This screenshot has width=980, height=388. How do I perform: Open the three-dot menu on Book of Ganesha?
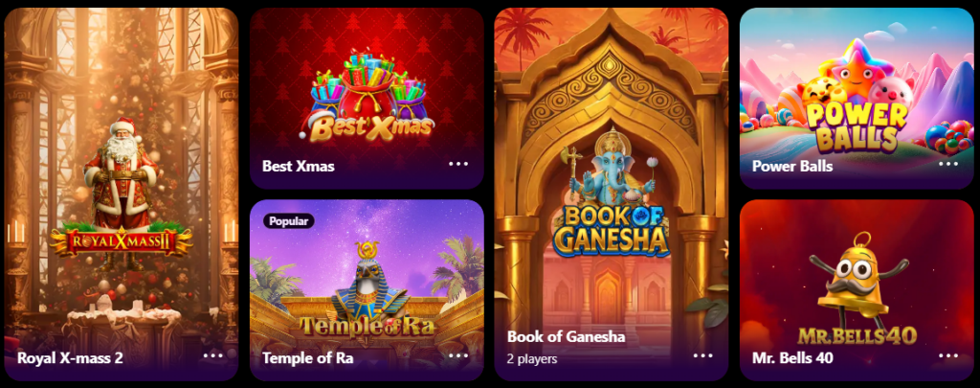click(703, 354)
